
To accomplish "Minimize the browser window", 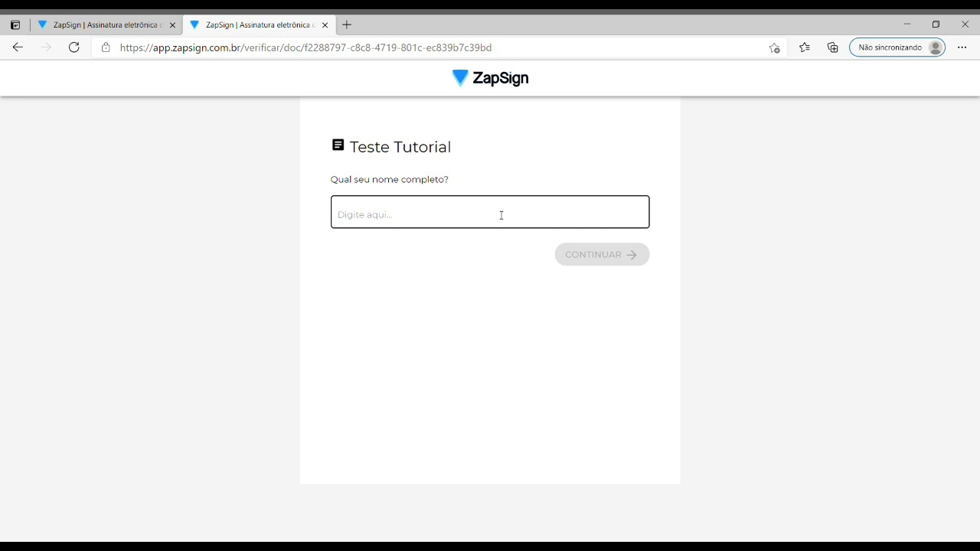I will click(x=907, y=24).
